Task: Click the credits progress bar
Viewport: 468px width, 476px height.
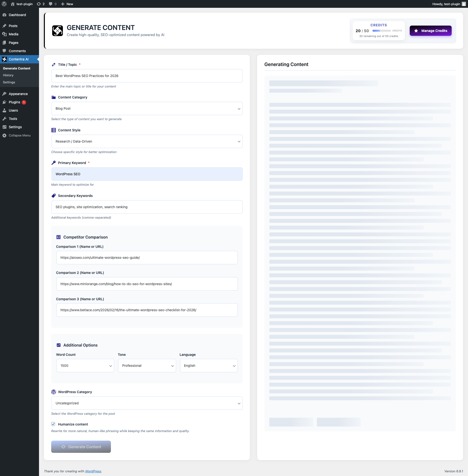Action: point(382,31)
